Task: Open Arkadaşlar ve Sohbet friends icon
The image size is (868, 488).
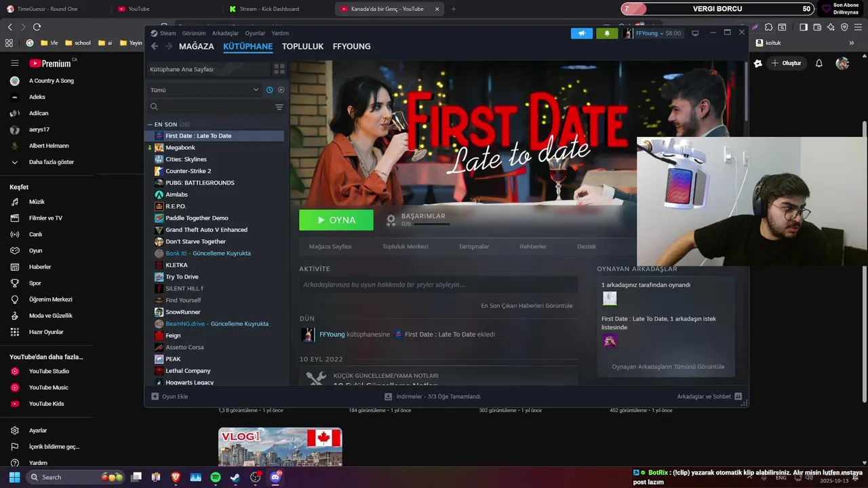Action: [x=738, y=396]
